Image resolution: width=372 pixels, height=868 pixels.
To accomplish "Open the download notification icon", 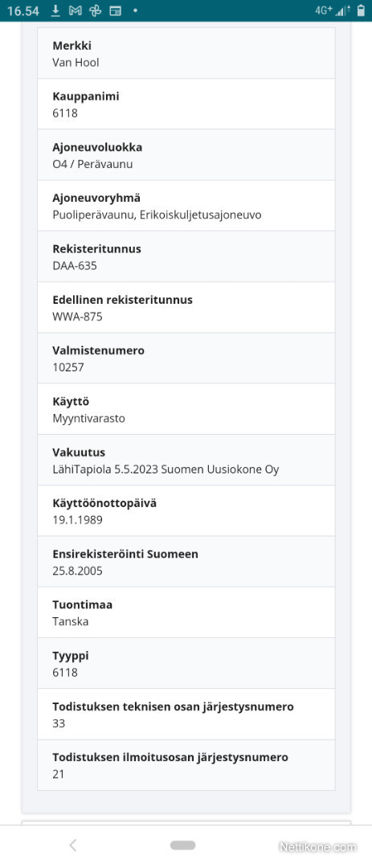I will coord(55,10).
